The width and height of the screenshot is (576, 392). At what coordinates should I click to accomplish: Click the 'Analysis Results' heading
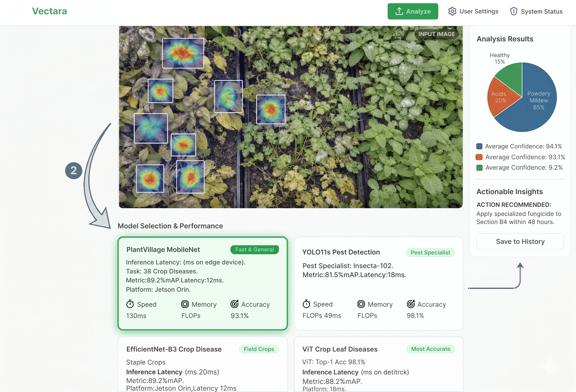505,39
